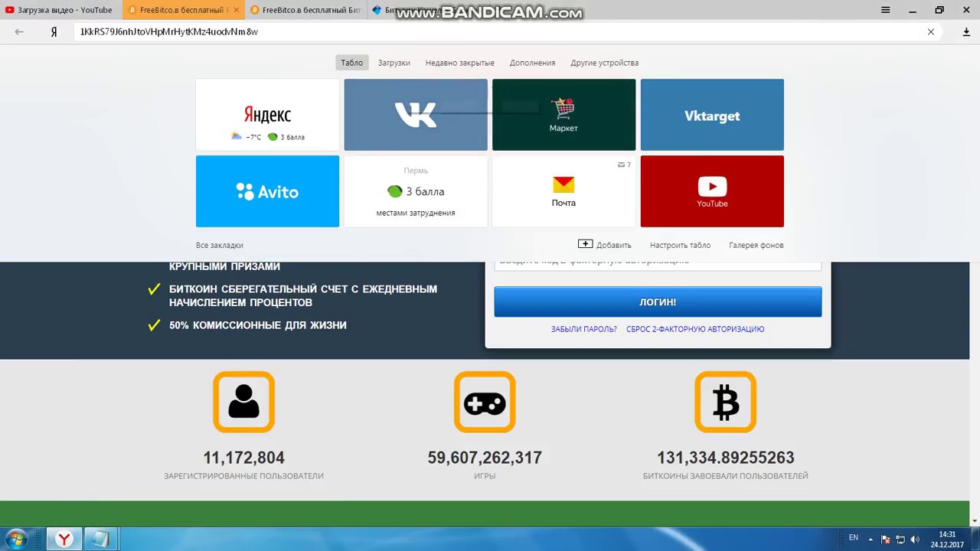The width and height of the screenshot is (980, 551).
Task: Click the second taskbar application icon
Action: [x=101, y=540]
